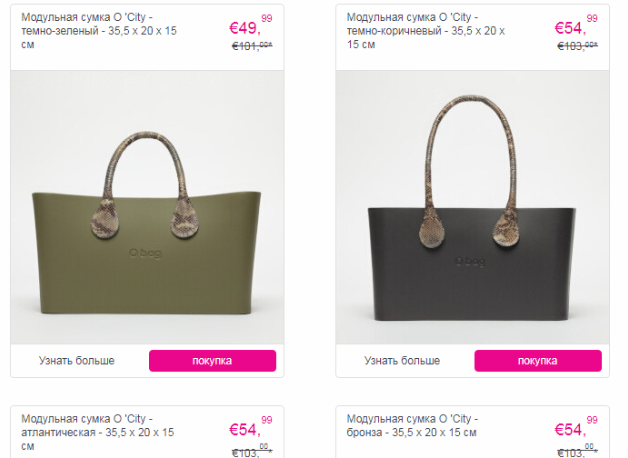Click the atlantic bag €54,99 price
The image size is (628, 458).
(x=251, y=427)
